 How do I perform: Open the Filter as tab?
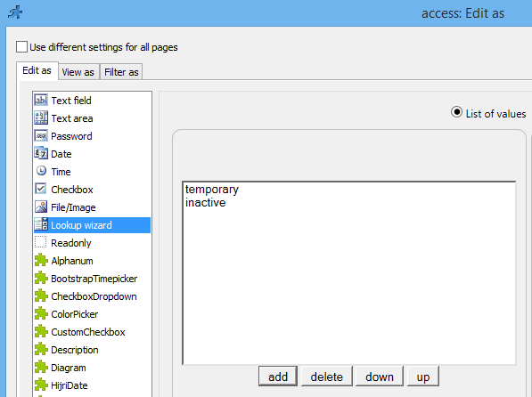[121, 72]
